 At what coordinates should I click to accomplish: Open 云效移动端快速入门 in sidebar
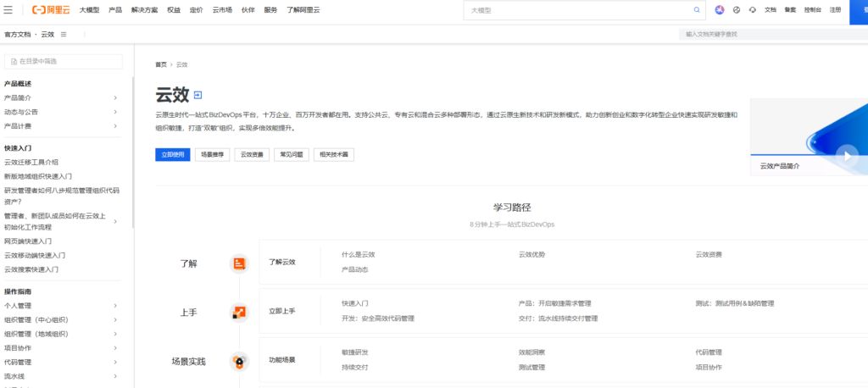[35, 256]
